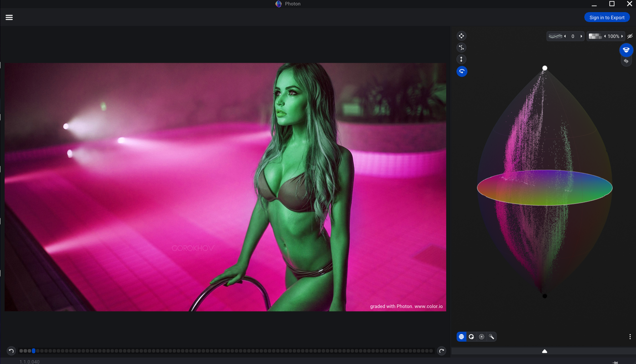Image resolution: width=636 pixels, height=364 pixels.
Task: Open the hamburger main menu
Action: [9, 17]
